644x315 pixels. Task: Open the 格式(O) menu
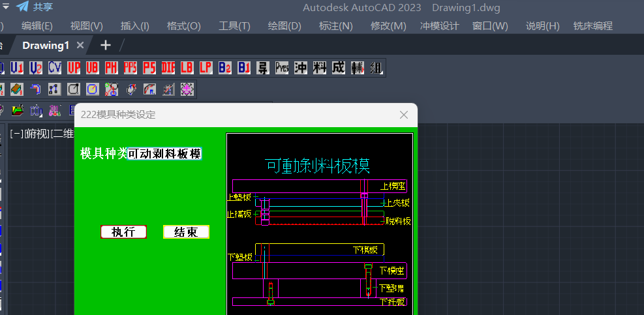tap(184, 26)
